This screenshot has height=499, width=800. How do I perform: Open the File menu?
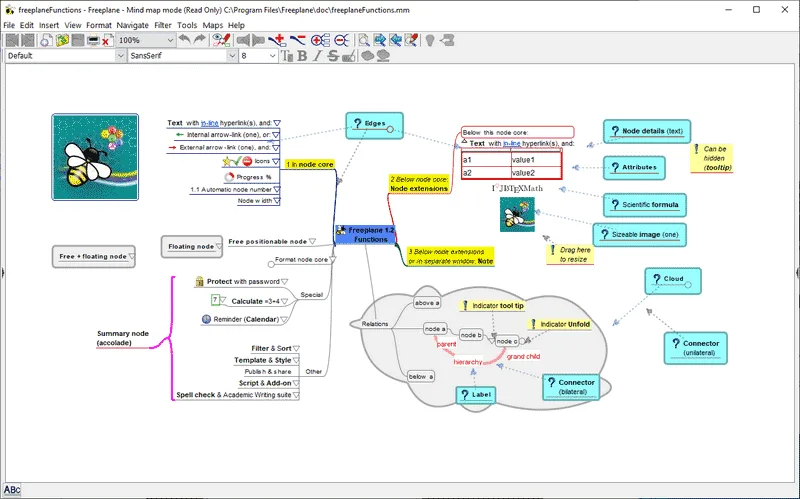pyautogui.click(x=9, y=25)
